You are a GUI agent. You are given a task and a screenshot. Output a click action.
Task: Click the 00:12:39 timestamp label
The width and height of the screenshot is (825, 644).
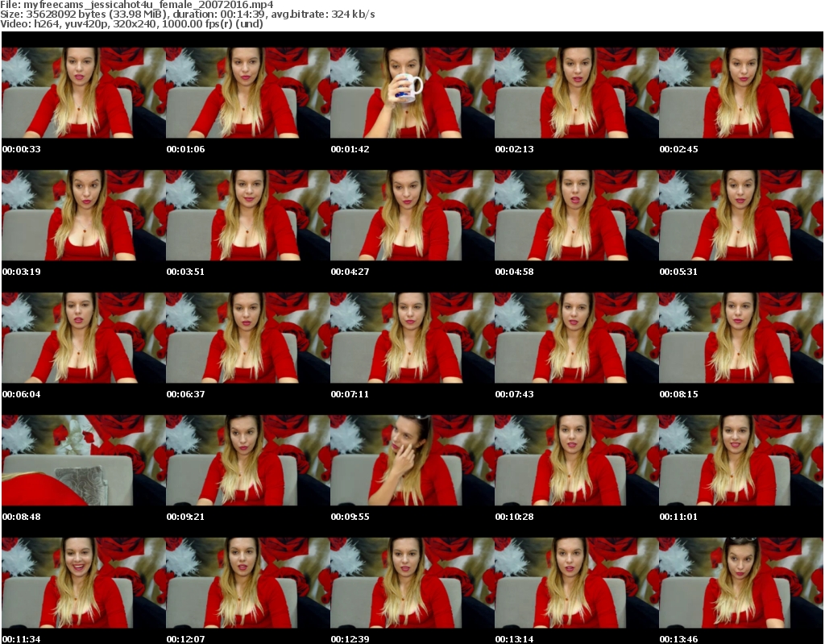pyautogui.click(x=350, y=638)
